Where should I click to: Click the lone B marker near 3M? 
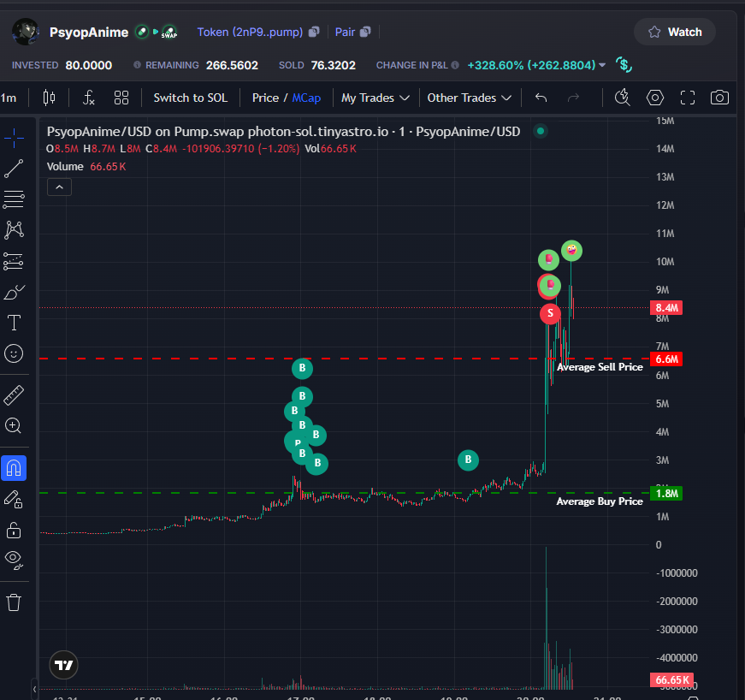468,460
